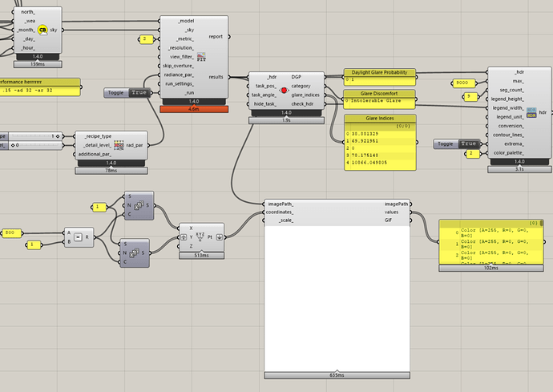Select the panel 1 above the Series components
Viewport: 553px width, 392px height.
99,207
